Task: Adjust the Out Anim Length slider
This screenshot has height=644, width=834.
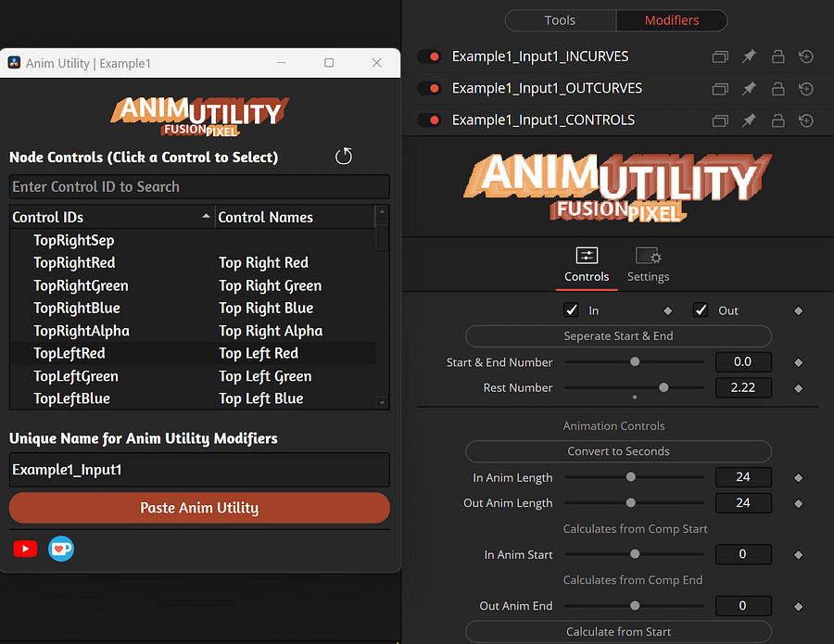Action: 631,502
